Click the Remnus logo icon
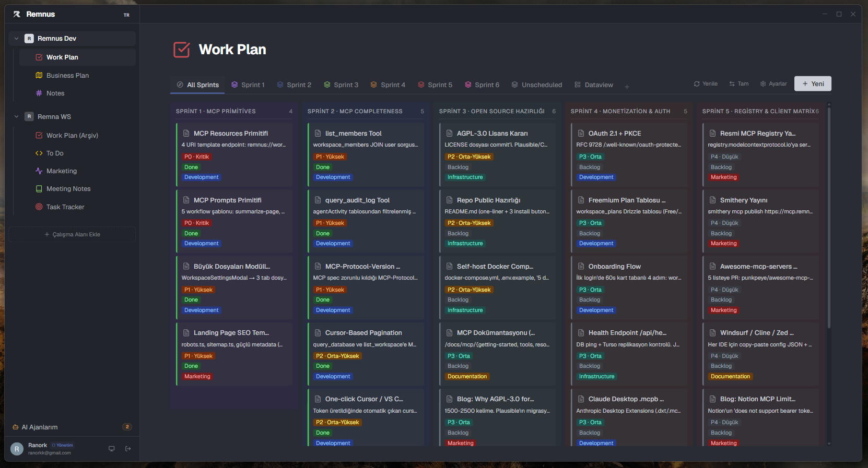The height and width of the screenshot is (468, 868). pos(17,14)
